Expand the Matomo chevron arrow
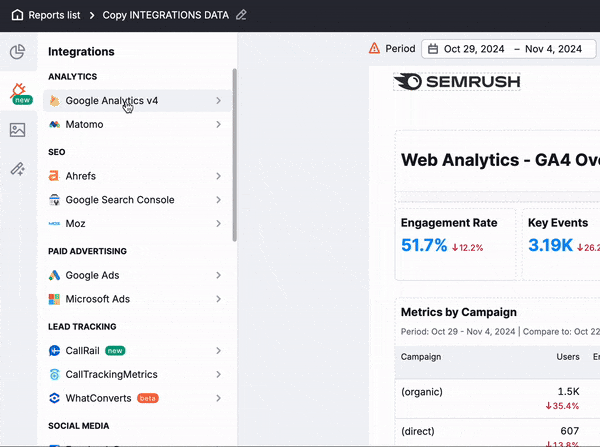This screenshot has height=447, width=600. tap(218, 124)
